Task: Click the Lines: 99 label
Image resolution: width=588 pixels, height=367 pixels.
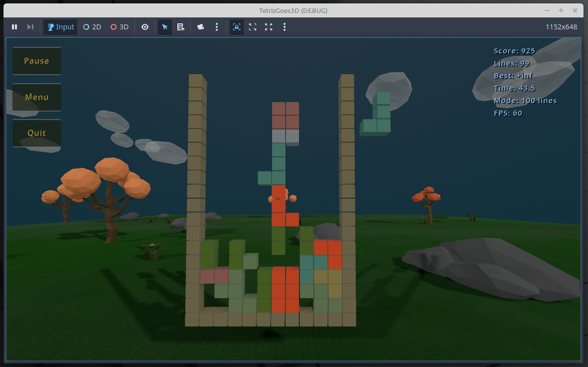Action: tap(511, 63)
